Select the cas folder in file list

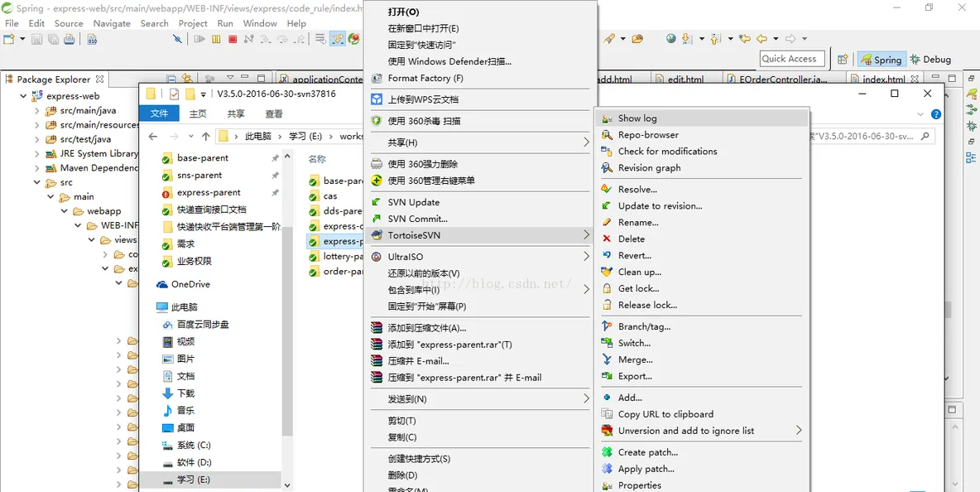[x=330, y=195]
